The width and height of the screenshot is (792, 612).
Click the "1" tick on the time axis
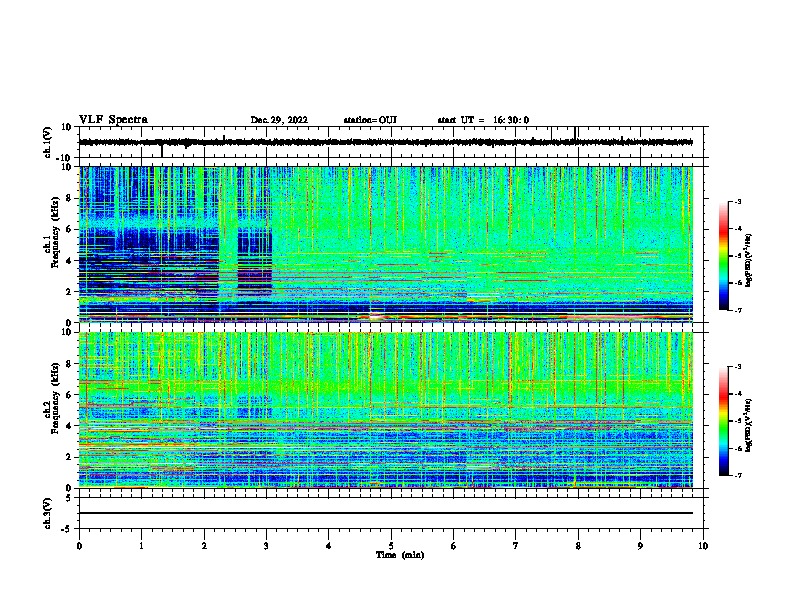click(x=141, y=545)
